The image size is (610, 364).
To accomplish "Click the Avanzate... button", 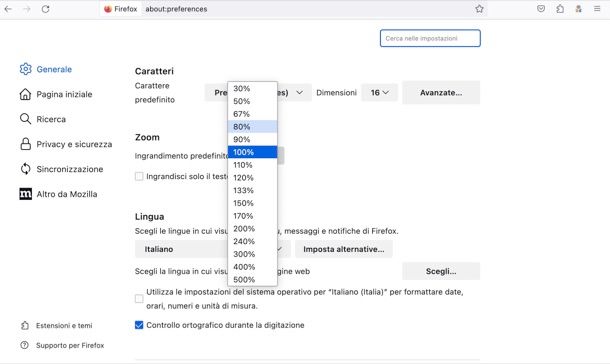I will [x=441, y=93].
